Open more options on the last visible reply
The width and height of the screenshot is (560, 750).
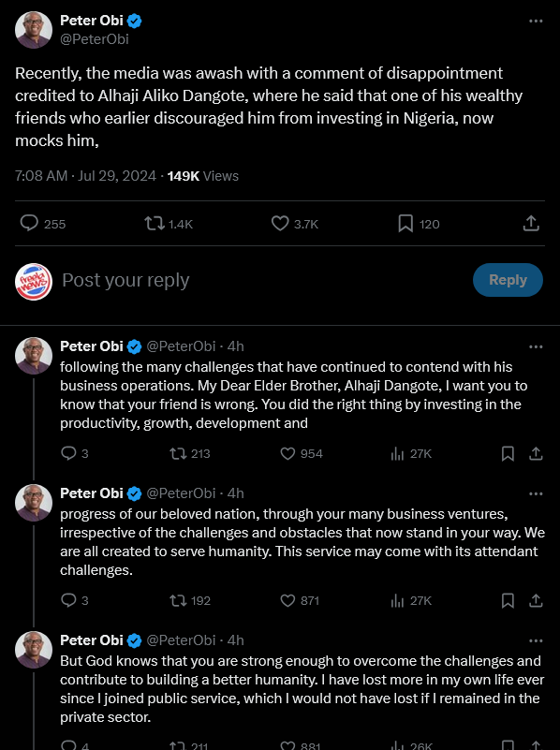click(x=537, y=640)
